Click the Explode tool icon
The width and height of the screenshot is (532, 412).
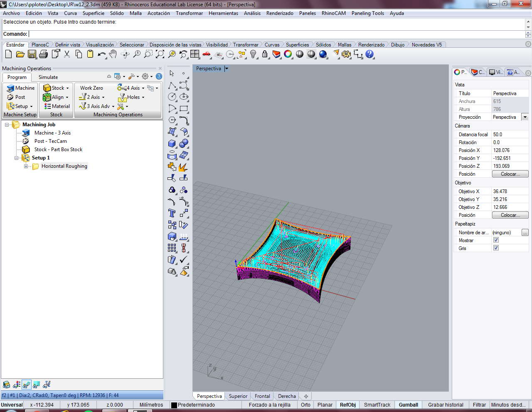pos(184,167)
